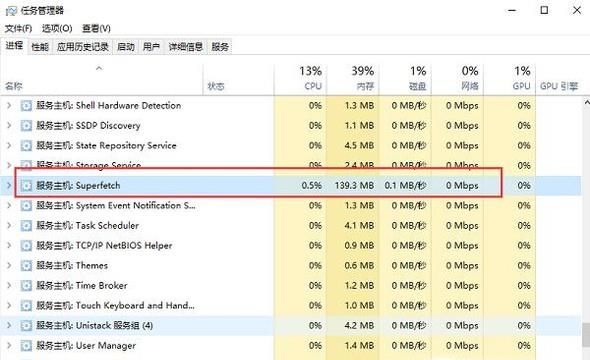The height and width of the screenshot is (360, 590).
Task: Select the Shell Hardware Detection name
Action: (109, 106)
